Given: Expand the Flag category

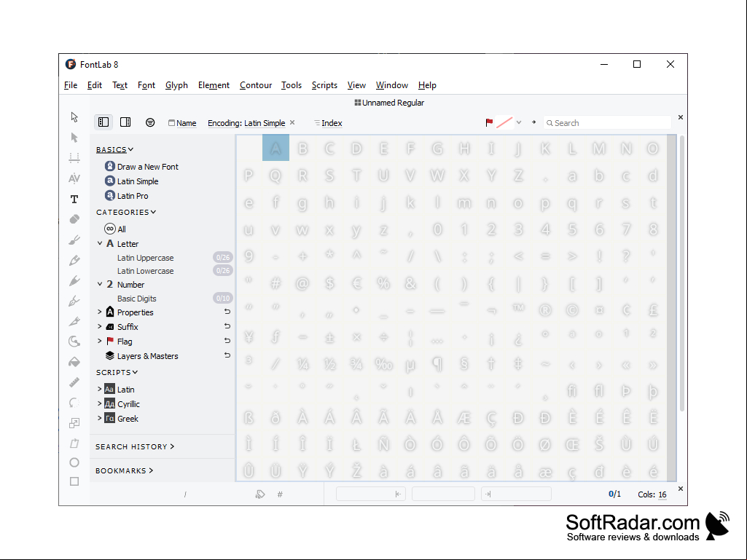Looking at the screenshot, I should pyautogui.click(x=100, y=341).
